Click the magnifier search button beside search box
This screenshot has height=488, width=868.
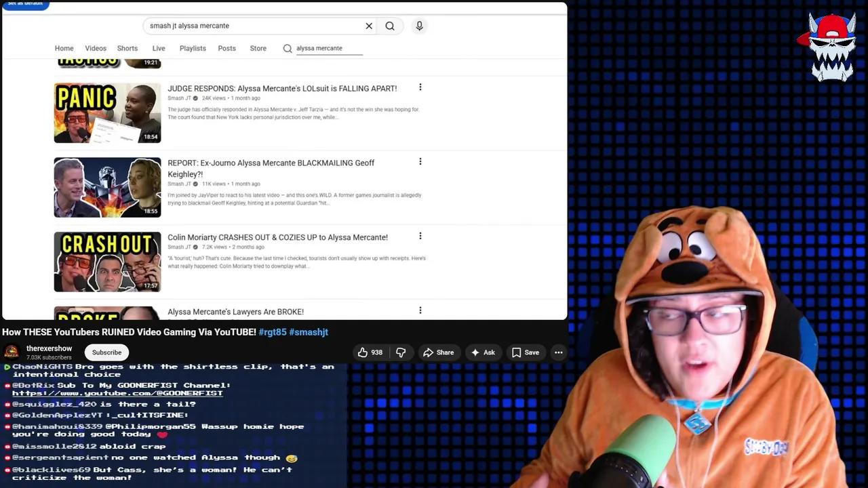(390, 26)
